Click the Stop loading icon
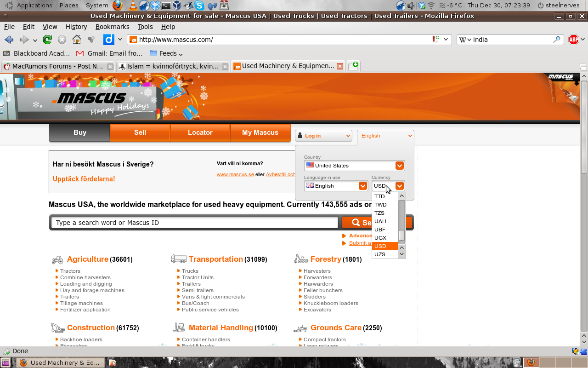Image resolution: width=588 pixels, height=368 pixels. (x=62, y=40)
